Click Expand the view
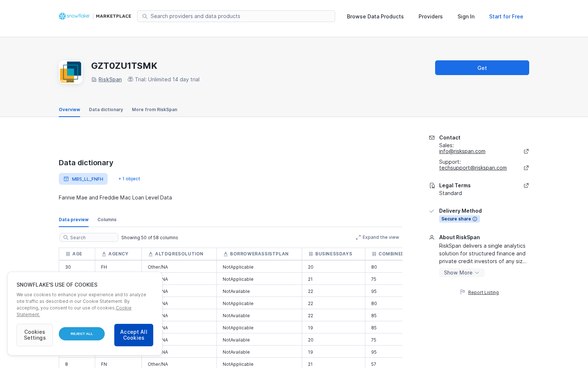The width and height of the screenshot is (588, 368). [377, 237]
